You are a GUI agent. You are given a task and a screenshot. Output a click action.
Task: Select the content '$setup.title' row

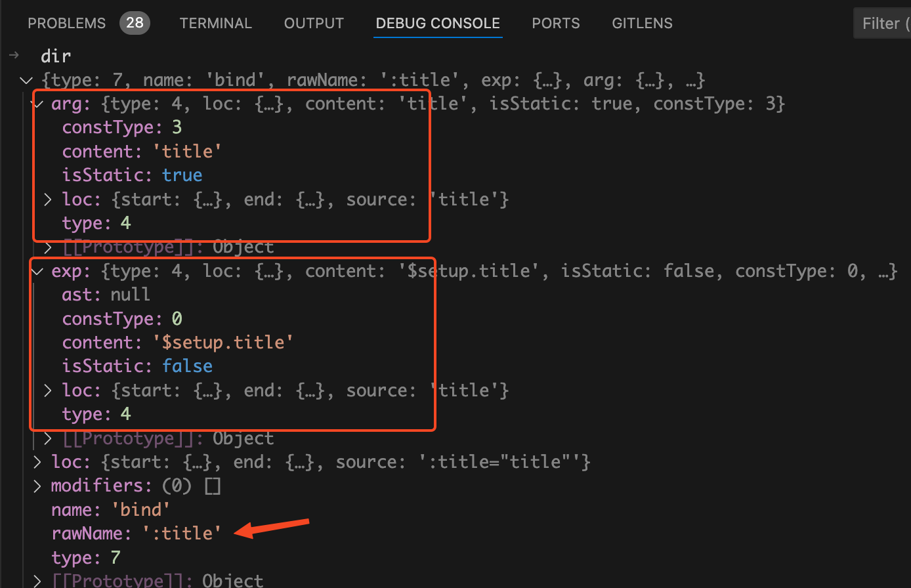177,343
